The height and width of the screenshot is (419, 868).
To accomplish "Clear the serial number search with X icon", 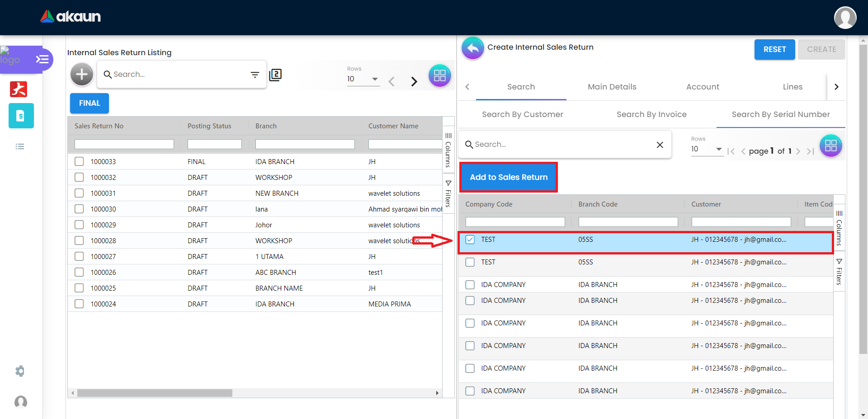I will pos(660,145).
